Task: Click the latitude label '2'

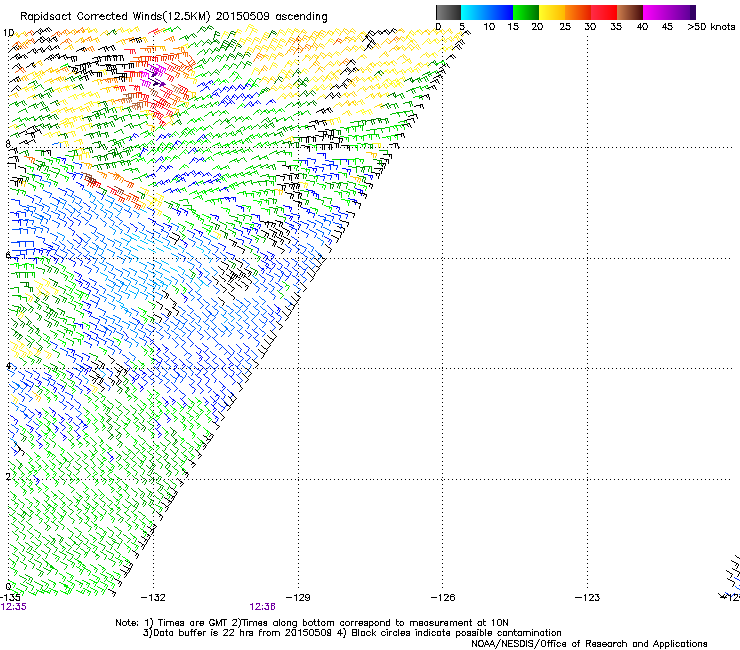Action: pos(8,477)
